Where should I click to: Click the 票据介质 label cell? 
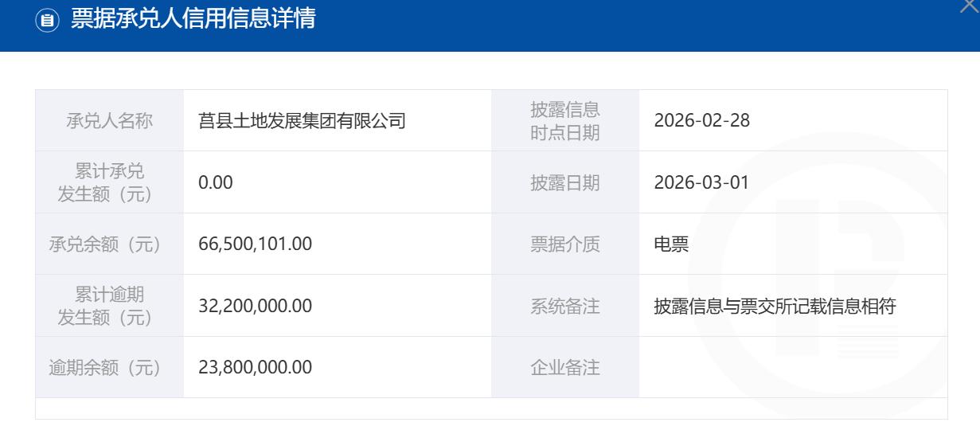[564, 244]
